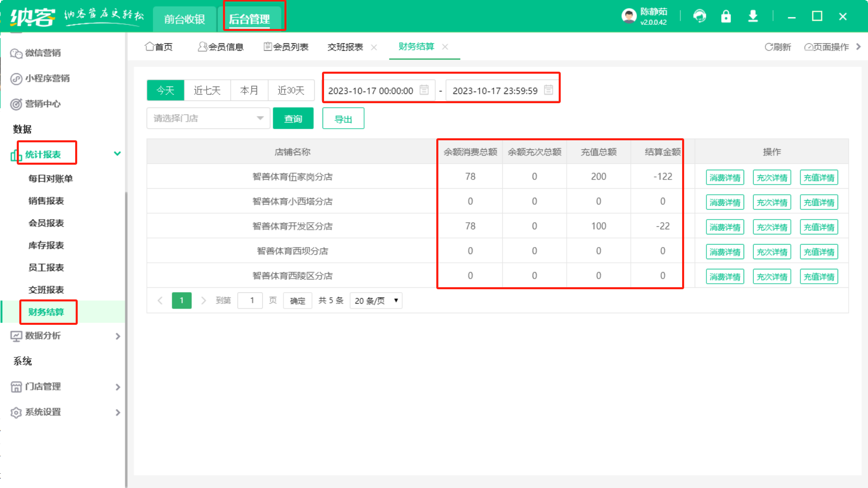Viewport: 868px width, 488px height.
Task: Click the customer service headset icon
Action: 699,16
